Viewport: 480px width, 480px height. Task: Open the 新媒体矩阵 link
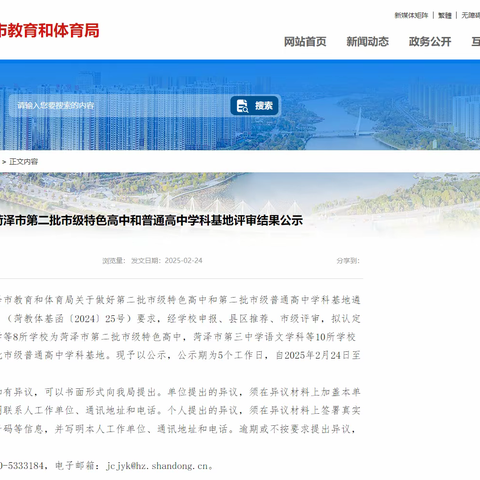pos(411,15)
